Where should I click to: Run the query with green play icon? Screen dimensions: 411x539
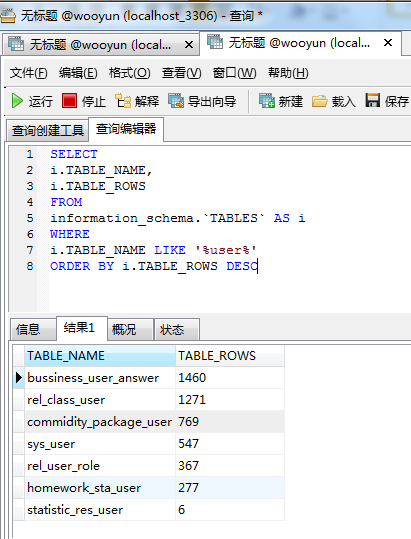click(17, 101)
